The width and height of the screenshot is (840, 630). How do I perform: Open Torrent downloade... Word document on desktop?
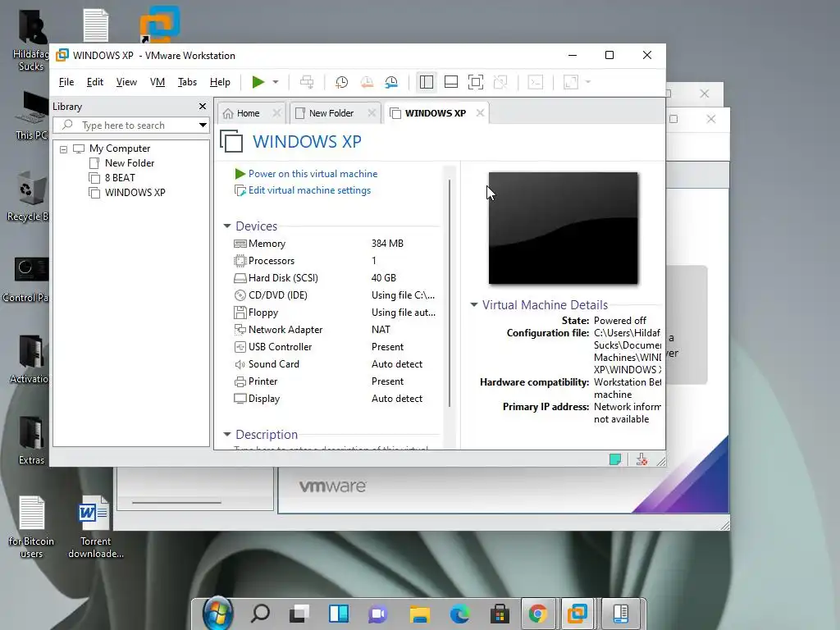click(x=96, y=527)
